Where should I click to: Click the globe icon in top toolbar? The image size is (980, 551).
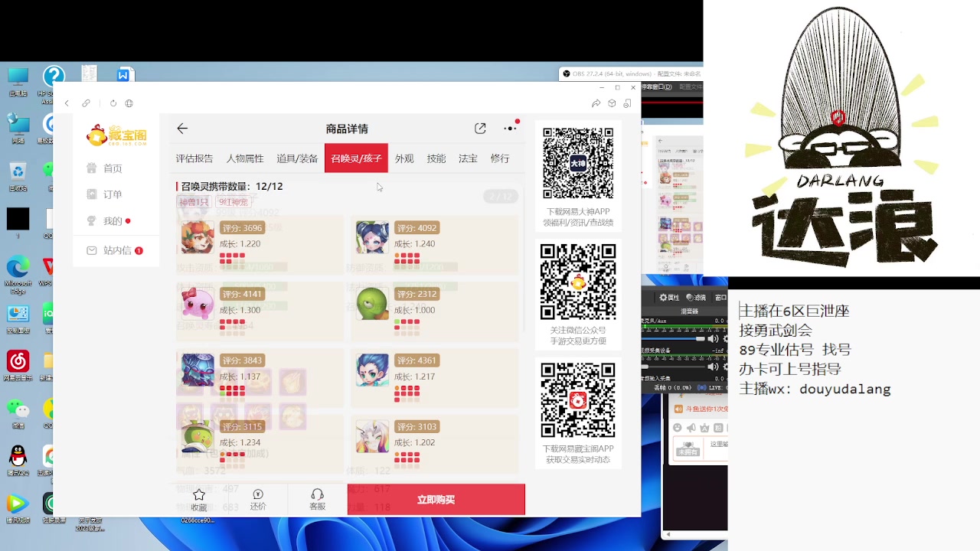click(x=129, y=103)
